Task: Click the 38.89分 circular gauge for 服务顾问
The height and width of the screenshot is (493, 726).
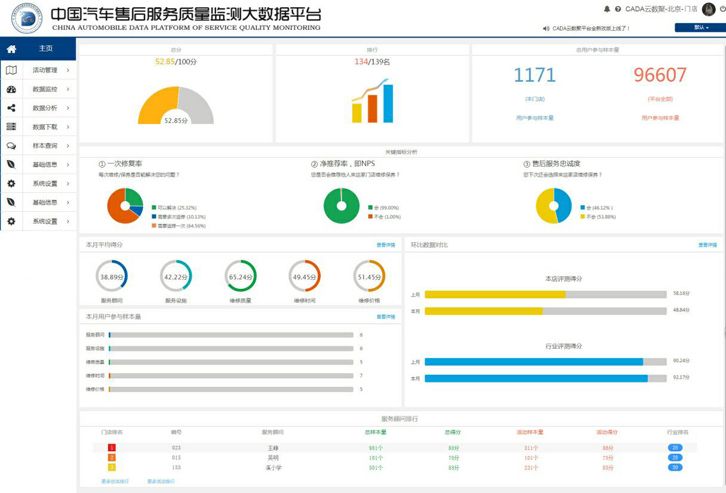Action: 112,276
